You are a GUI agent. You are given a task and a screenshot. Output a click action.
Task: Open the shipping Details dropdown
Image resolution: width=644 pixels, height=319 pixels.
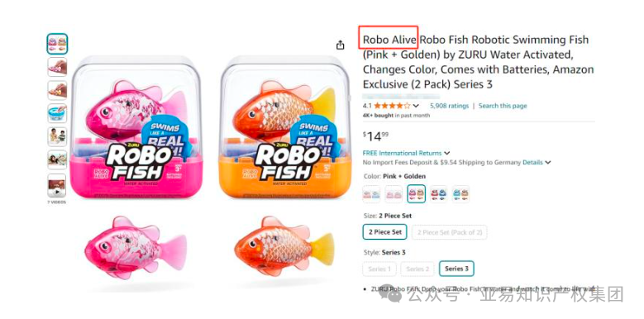pyautogui.click(x=537, y=163)
